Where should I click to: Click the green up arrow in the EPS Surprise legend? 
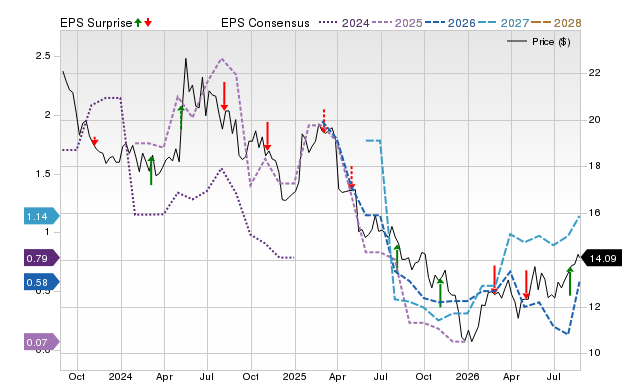click(x=138, y=22)
